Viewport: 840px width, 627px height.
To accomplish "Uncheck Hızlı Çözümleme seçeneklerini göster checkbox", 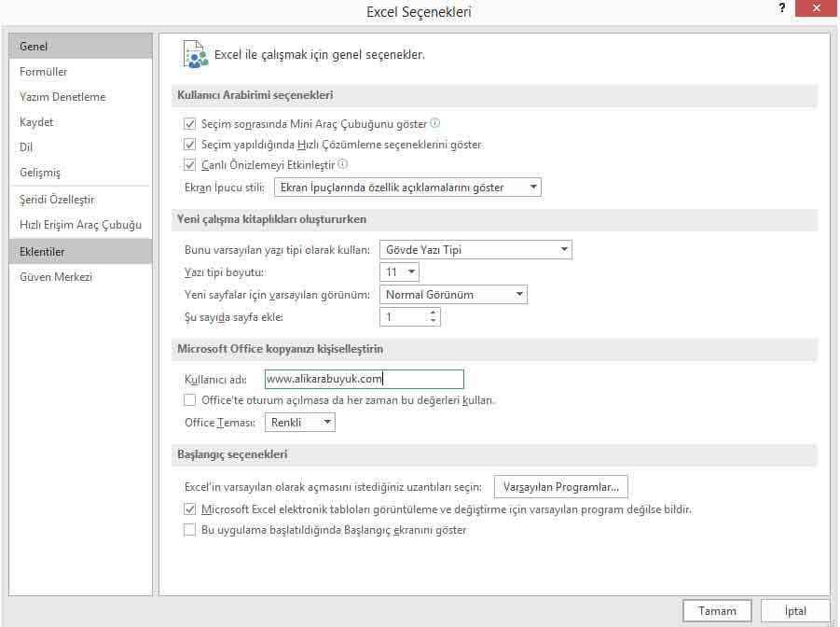I will [x=190, y=145].
